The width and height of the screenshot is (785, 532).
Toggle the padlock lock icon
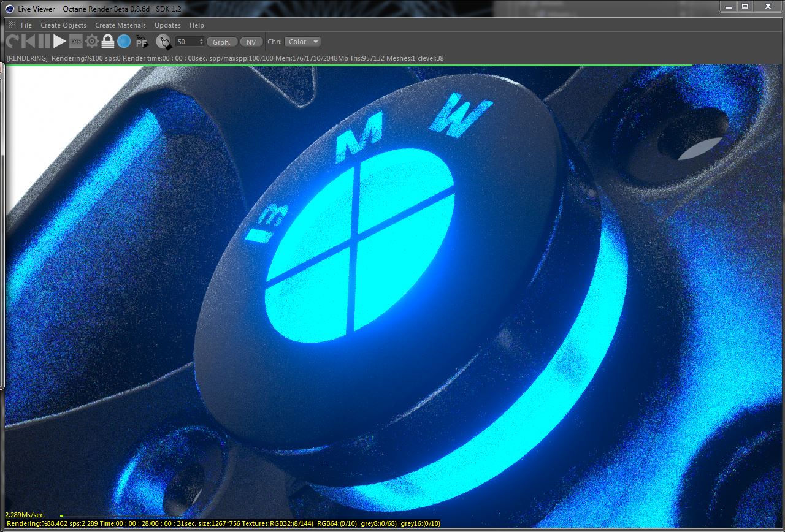(108, 42)
